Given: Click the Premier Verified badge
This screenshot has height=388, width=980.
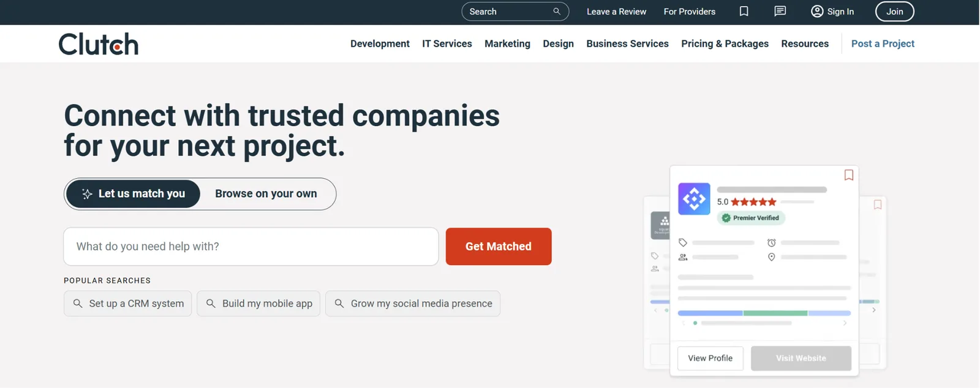Looking at the screenshot, I should tap(751, 218).
